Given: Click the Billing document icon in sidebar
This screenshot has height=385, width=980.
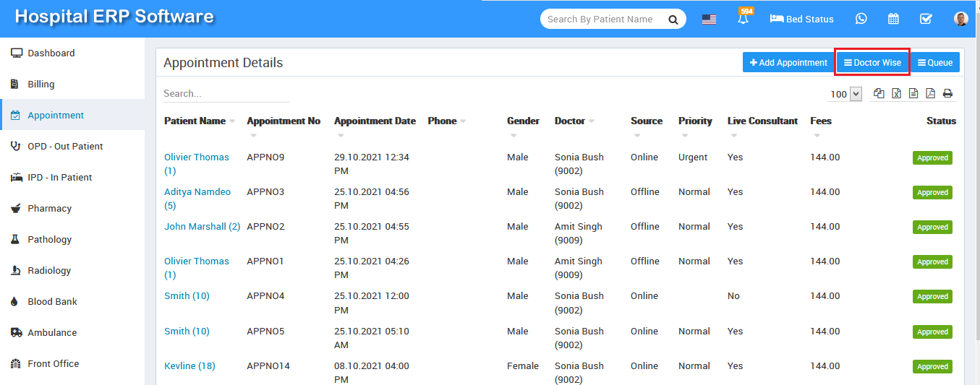Looking at the screenshot, I should [x=14, y=84].
